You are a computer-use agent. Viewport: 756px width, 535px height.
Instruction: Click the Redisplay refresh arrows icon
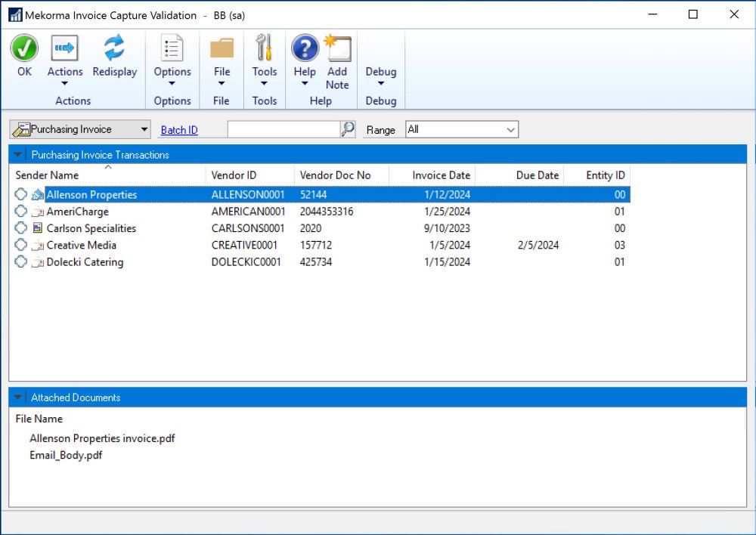tap(114, 49)
